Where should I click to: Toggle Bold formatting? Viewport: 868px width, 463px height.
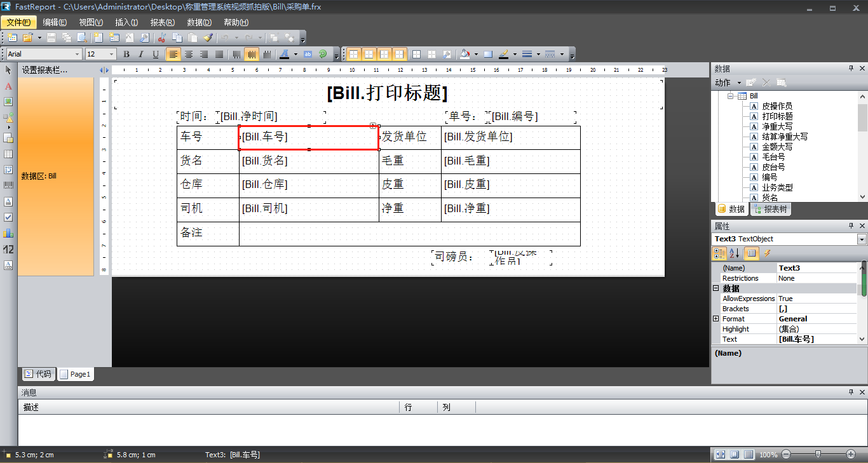126,55
